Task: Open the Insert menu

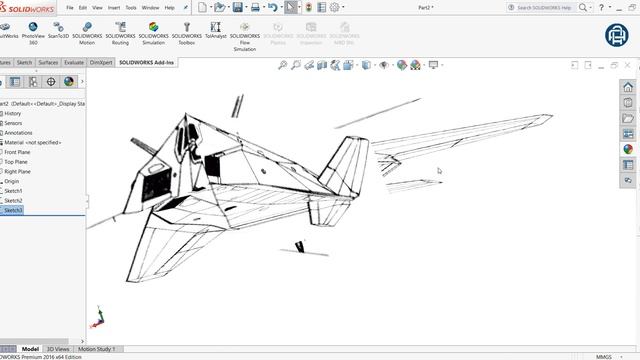Action: click(x=114, y=8)
